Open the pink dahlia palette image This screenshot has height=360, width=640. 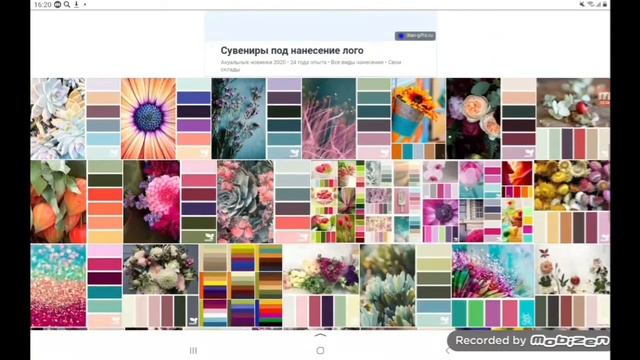170,202
